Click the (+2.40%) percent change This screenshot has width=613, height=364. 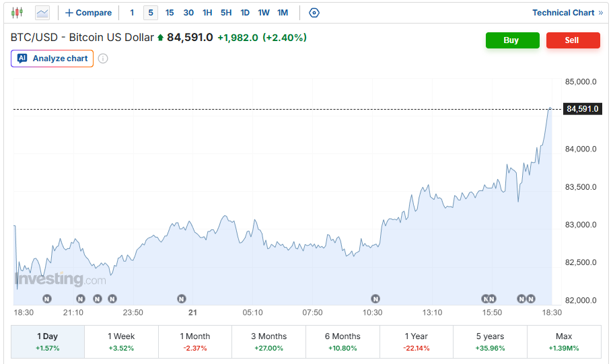285,38
